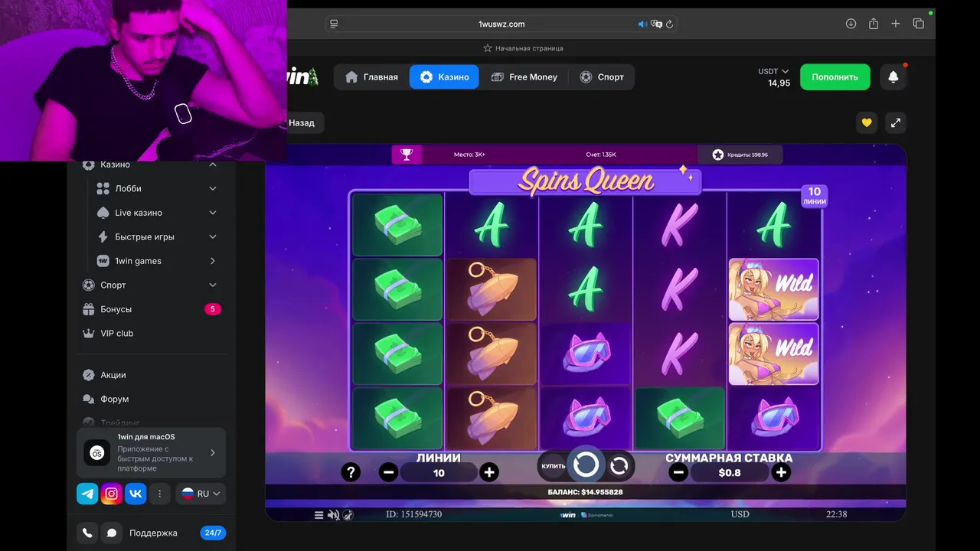
Task: Collapse the Казино sidebar section
Action: pyautogui.click(x=213, y=165)
